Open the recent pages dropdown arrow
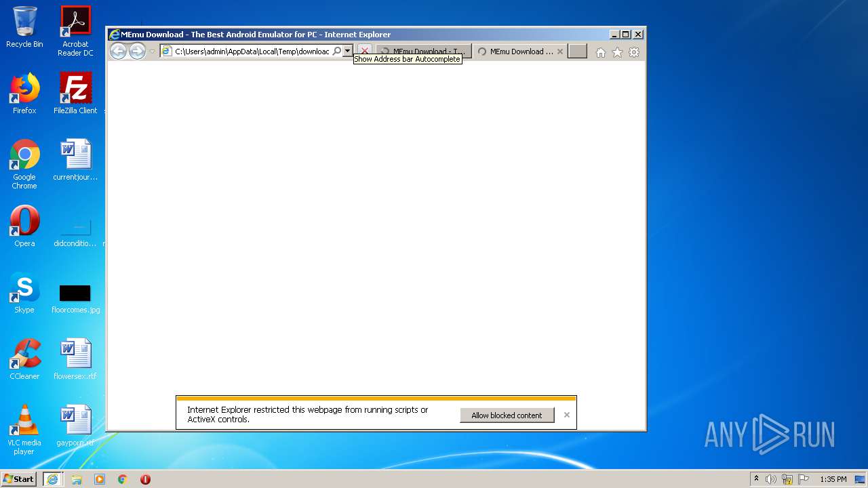 tap(152, 52)
